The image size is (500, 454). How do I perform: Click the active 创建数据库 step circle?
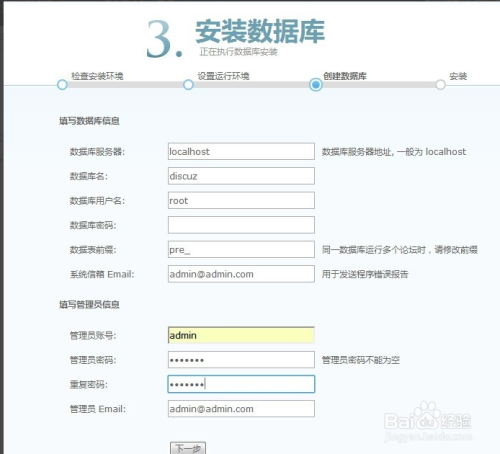[315, 85]
